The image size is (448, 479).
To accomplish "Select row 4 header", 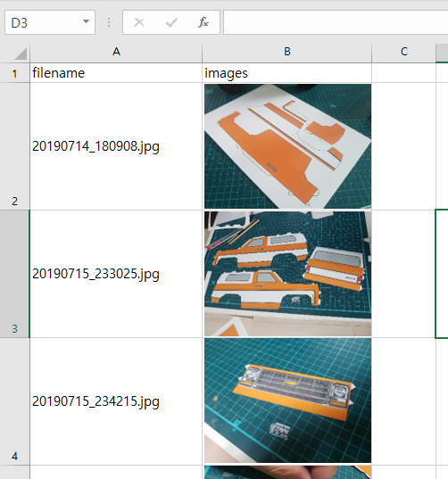I will click(14, 401).
